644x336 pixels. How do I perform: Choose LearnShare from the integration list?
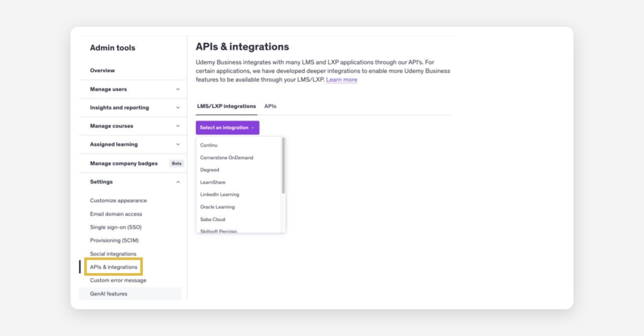(x=213, y=182)
